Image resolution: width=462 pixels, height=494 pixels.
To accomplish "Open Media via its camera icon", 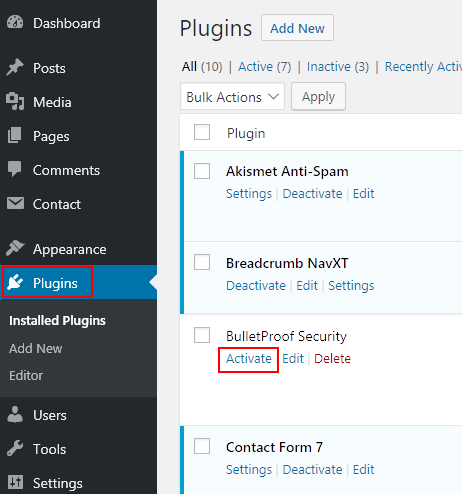I will (15, 101).
